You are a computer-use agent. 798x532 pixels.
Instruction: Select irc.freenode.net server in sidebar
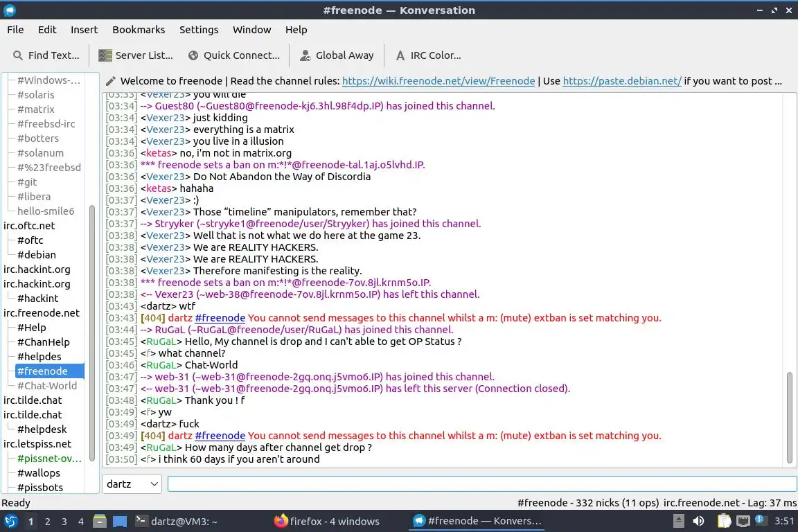coord(42,312)
